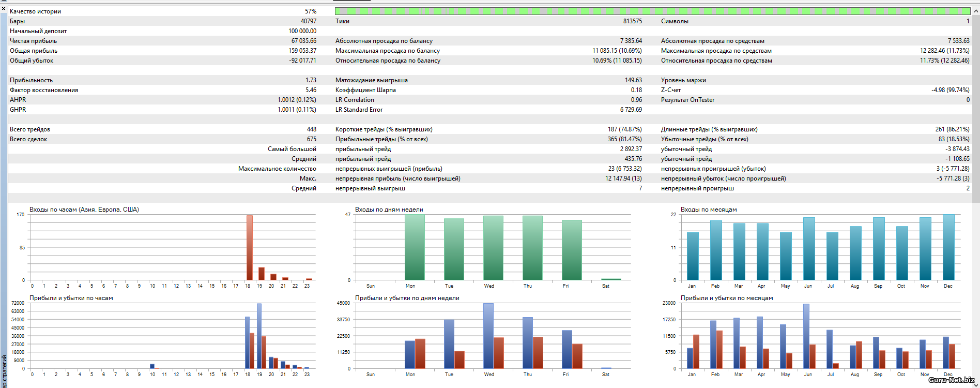Click "Максимальная просадка по балансу" label

388,51
